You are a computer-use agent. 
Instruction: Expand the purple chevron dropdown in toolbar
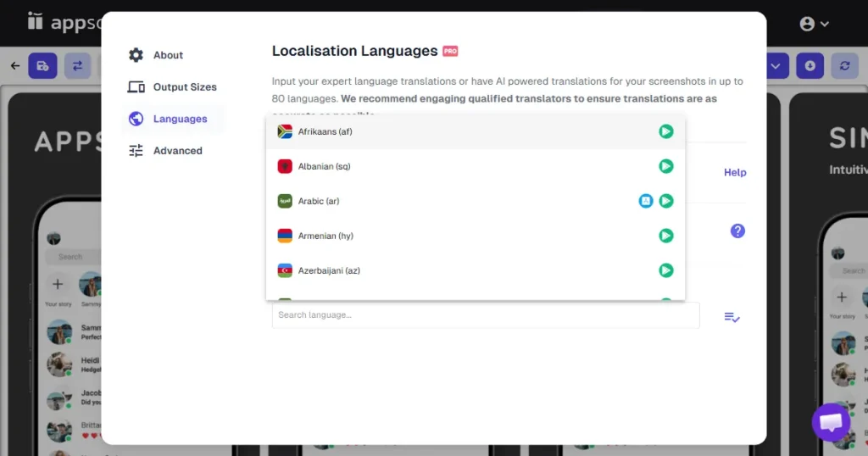coord(777,66)
